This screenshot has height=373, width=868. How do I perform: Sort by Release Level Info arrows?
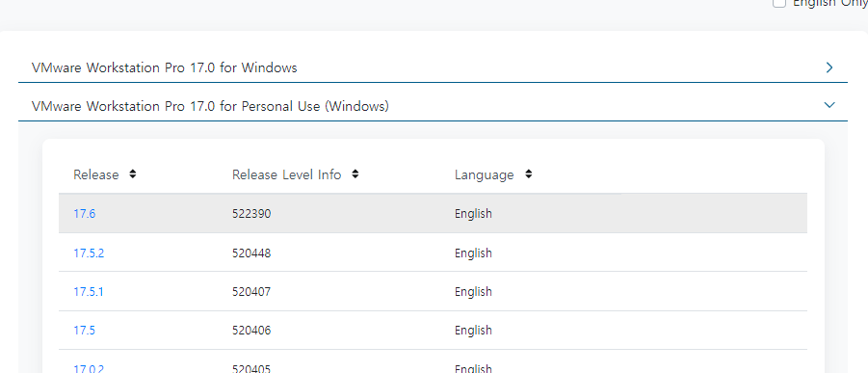(355, 174)
